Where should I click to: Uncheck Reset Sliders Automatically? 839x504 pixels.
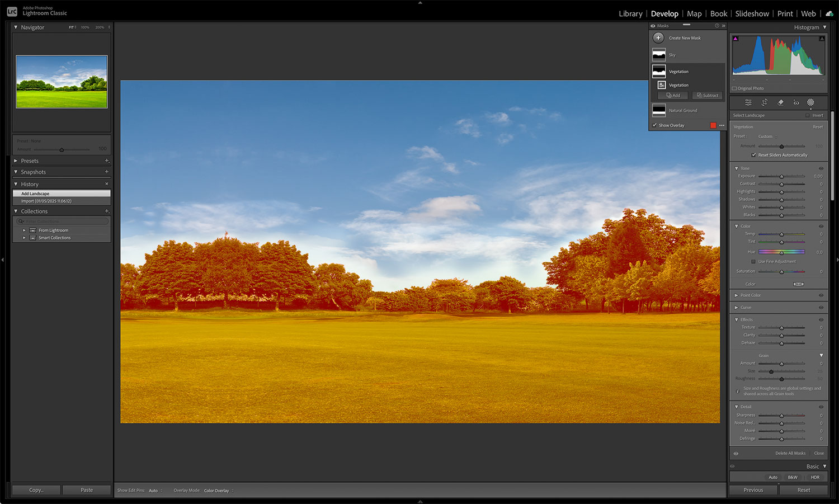click(x=753, y=155)
